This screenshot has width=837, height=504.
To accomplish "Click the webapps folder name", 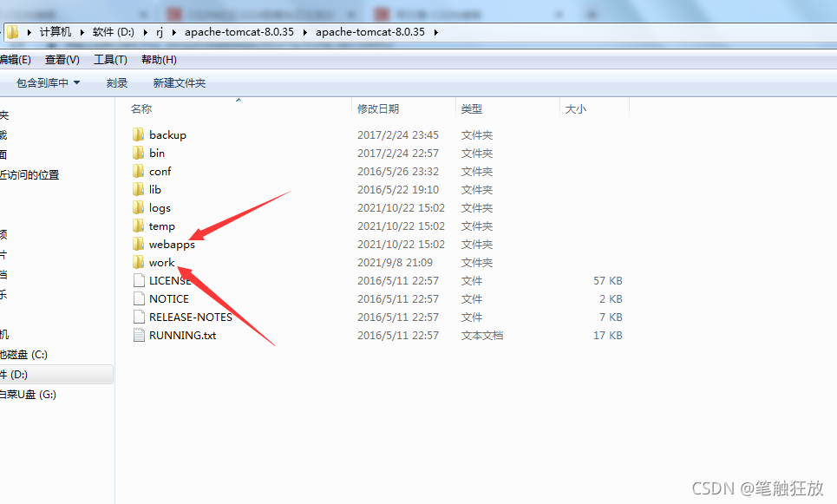I will click(172, 245).
